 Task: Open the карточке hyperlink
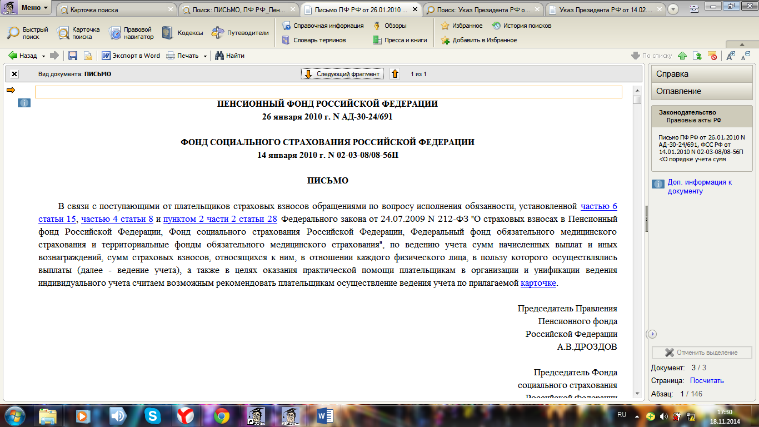click(538, 283)
